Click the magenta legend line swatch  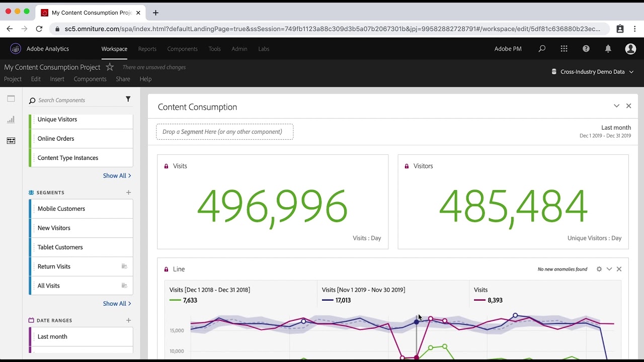coord(480,300)
